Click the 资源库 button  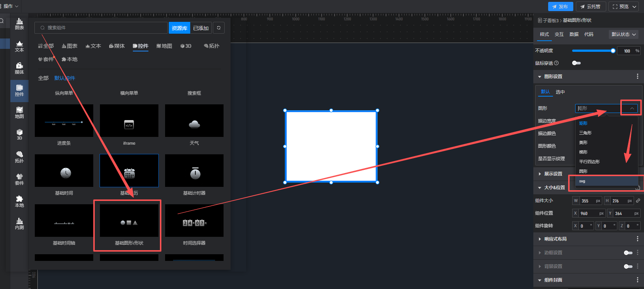point(180,28)
